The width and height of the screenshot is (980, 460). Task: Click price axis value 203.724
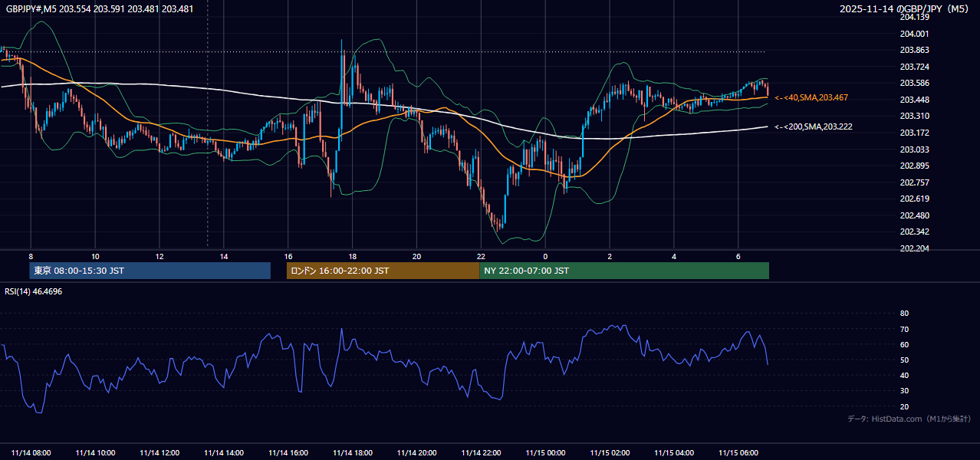pos(914,67)
